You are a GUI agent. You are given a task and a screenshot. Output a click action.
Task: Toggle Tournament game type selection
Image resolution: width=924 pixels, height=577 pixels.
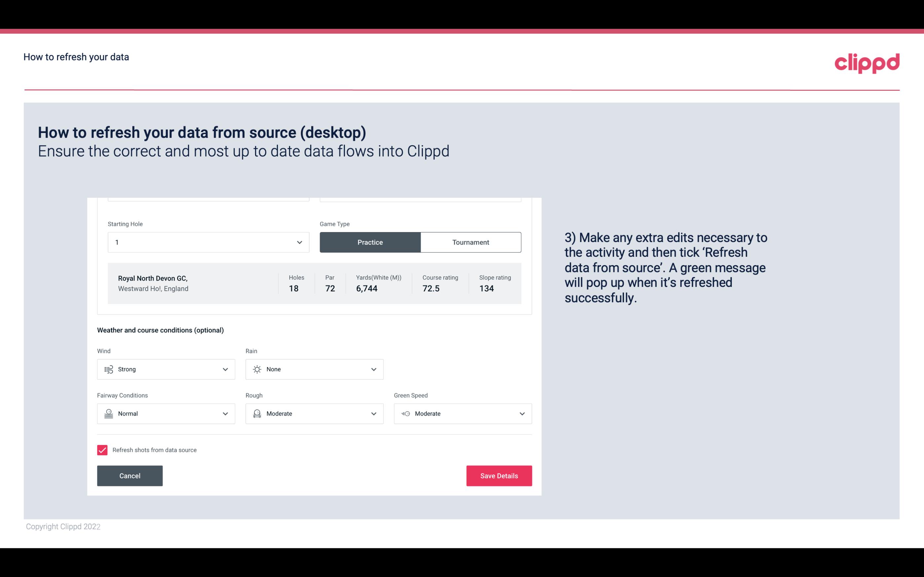pos(470,241)
